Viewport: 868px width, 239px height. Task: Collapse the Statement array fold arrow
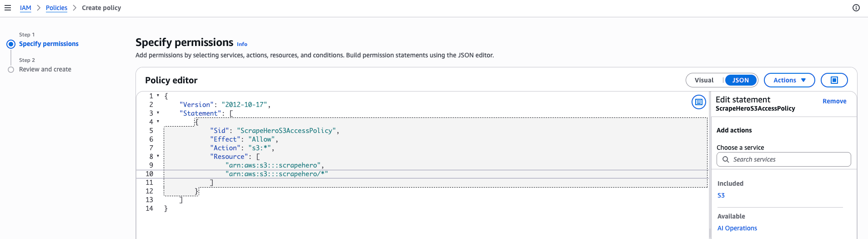158,113
